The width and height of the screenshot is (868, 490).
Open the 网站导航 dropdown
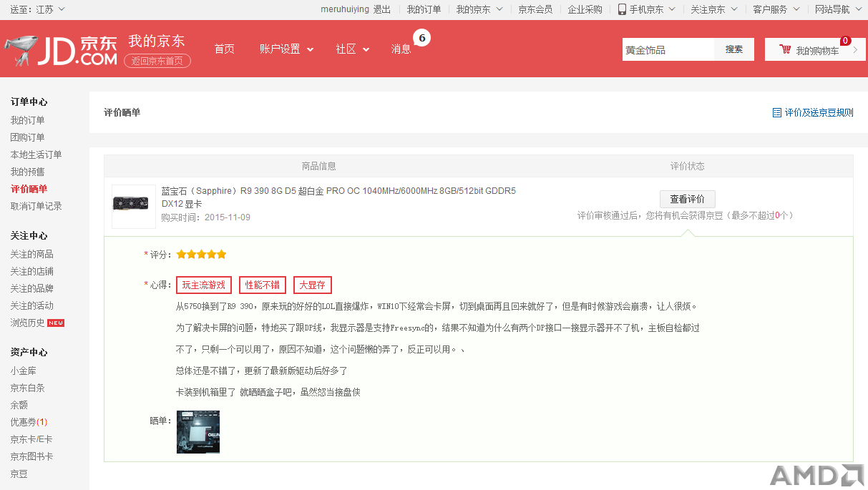tap(839, 9)
